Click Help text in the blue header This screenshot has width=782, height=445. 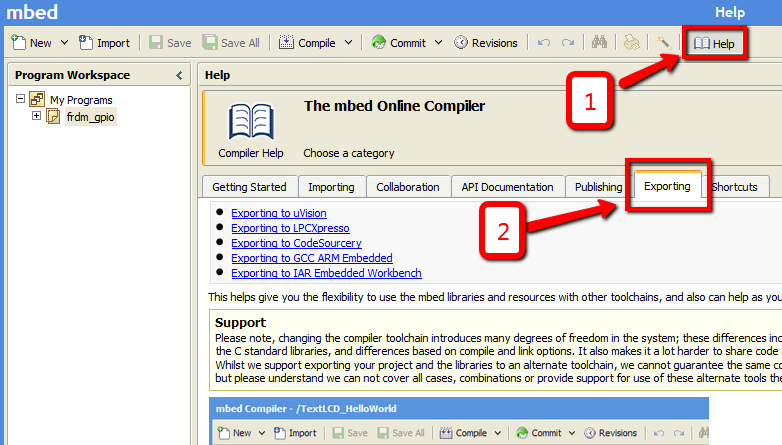click(x=730, y=12)
